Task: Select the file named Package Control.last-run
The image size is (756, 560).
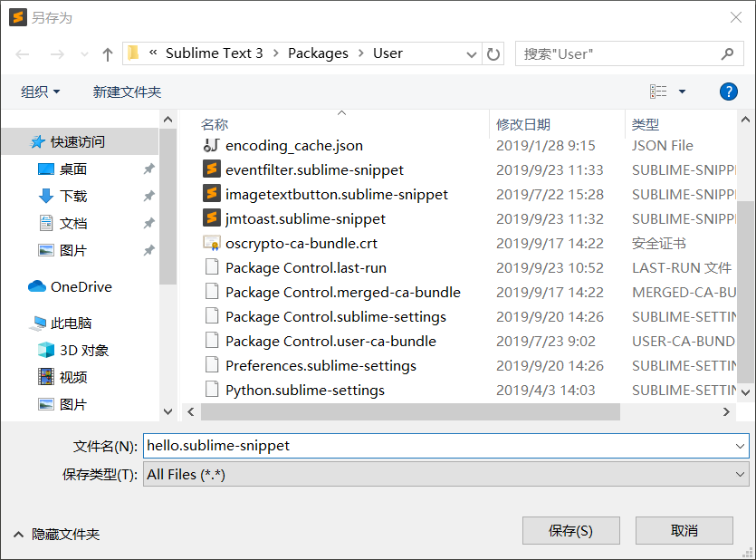Action: [306, 267]
